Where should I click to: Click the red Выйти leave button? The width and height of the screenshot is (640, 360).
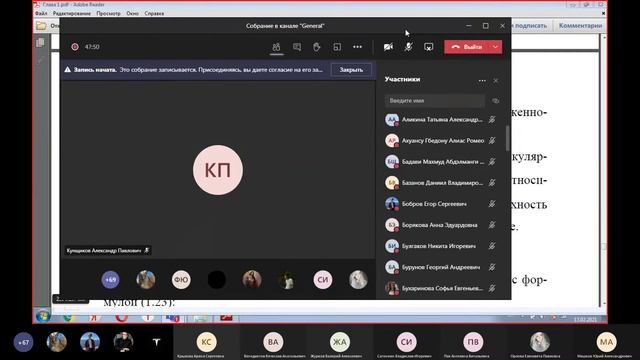(x=467, y=47)
